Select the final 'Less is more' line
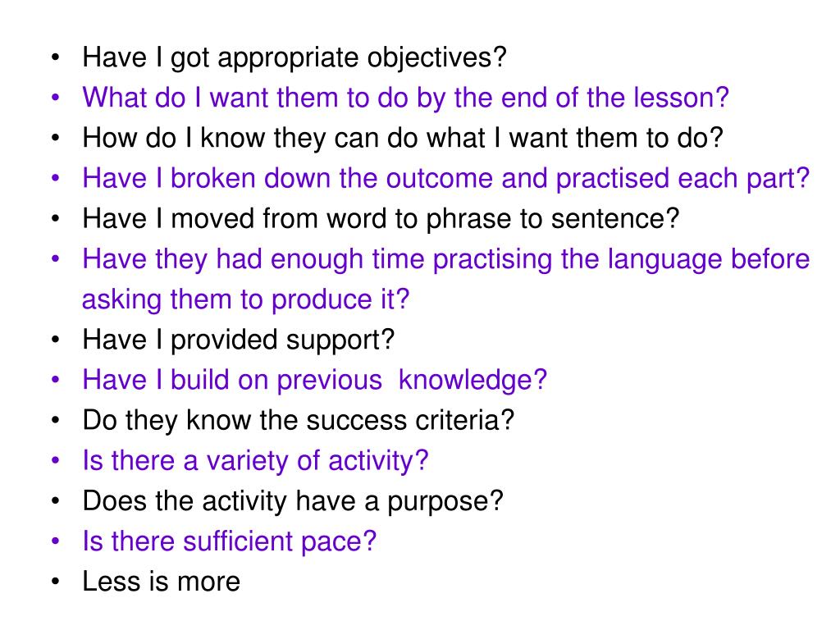840x630 pixels. click(x=162, y=582)
